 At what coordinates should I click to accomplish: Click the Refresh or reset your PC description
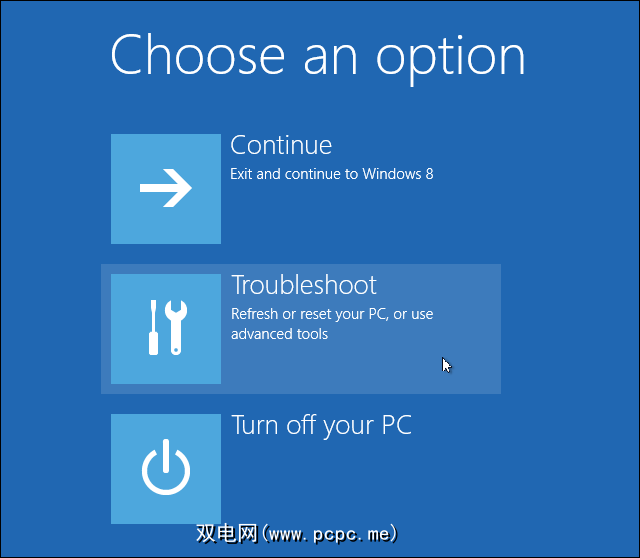tap(332, 314)
